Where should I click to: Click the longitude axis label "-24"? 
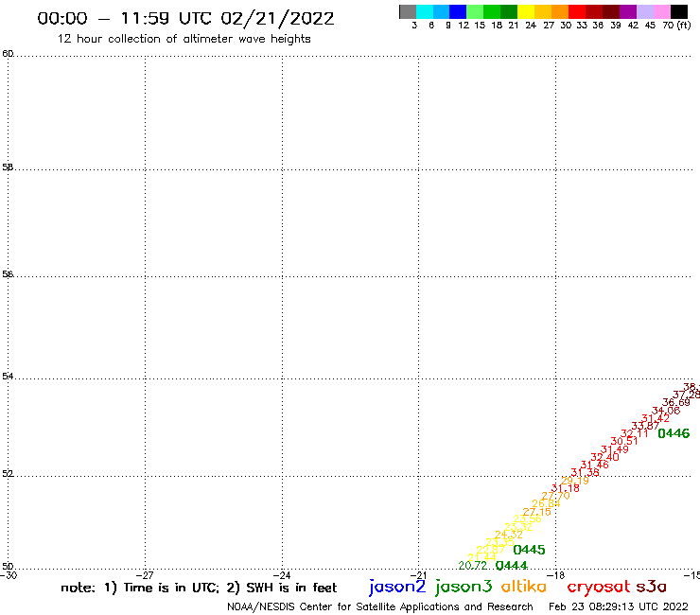pyautogui.click(x=282, y=575)
